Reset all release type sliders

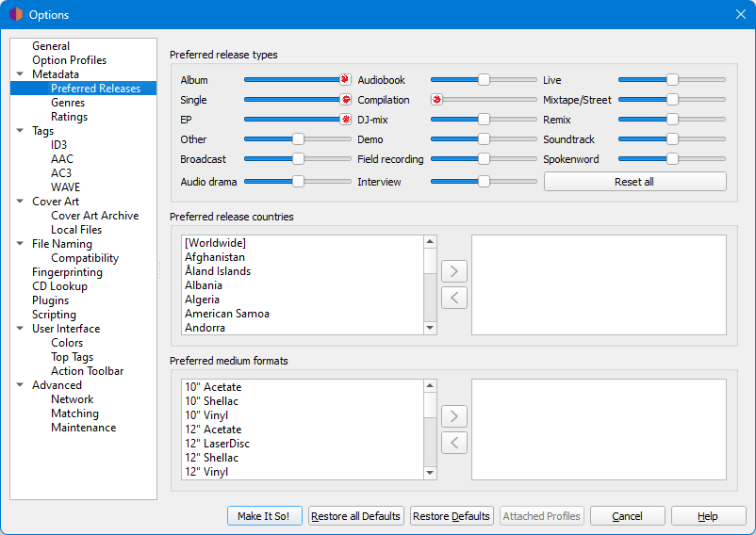coord(634,182)
